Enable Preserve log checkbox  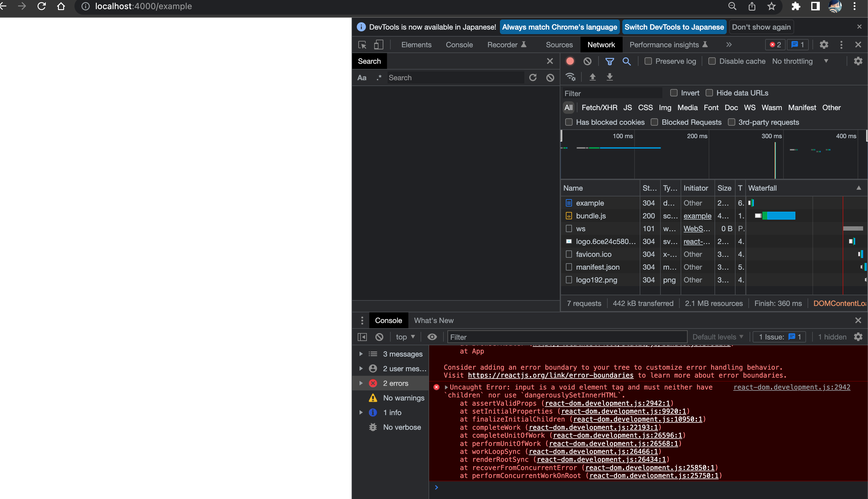tap(648, 61)
